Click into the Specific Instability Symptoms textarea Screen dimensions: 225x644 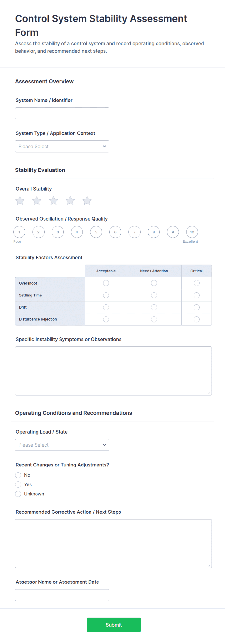[x=113, y=371]
